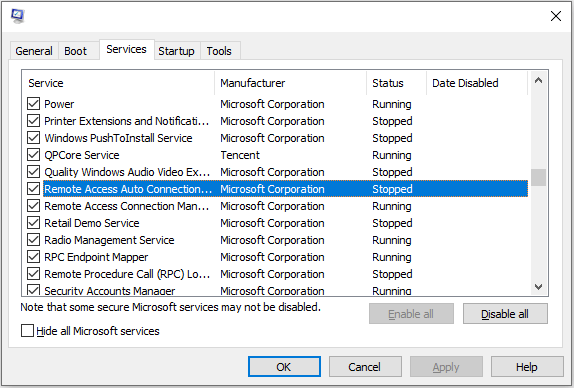Switch to the General tab
574x388 pixels.
34,51
